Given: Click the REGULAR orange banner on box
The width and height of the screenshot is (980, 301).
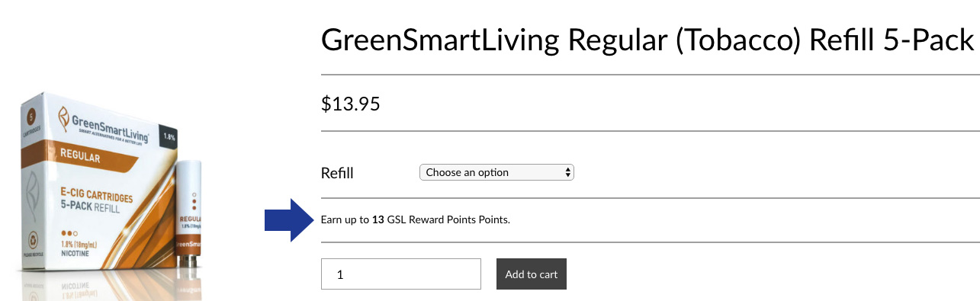Looking at the screenshot, I should click(x=80, y=159).
